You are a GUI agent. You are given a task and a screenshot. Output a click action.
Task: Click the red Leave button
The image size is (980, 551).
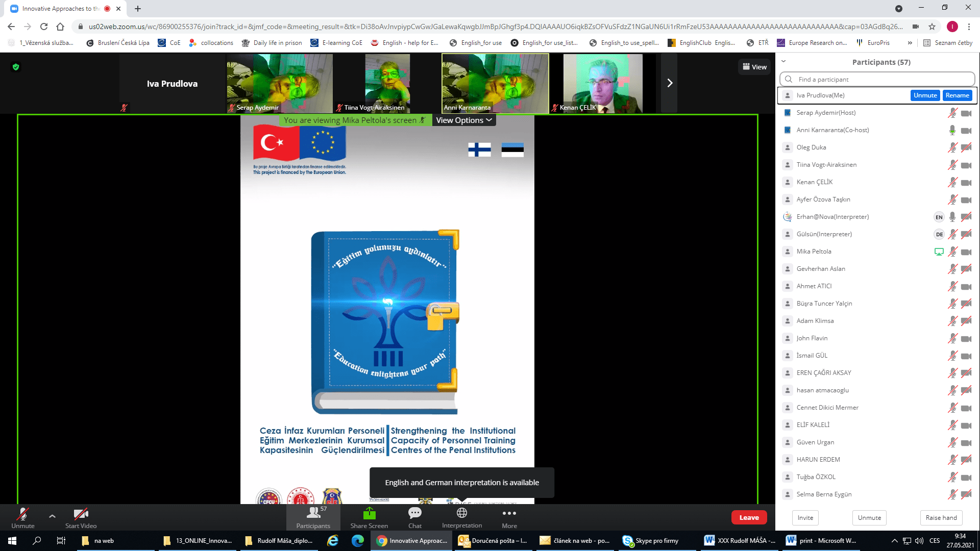pyautogui.click(x=749, y=517)
